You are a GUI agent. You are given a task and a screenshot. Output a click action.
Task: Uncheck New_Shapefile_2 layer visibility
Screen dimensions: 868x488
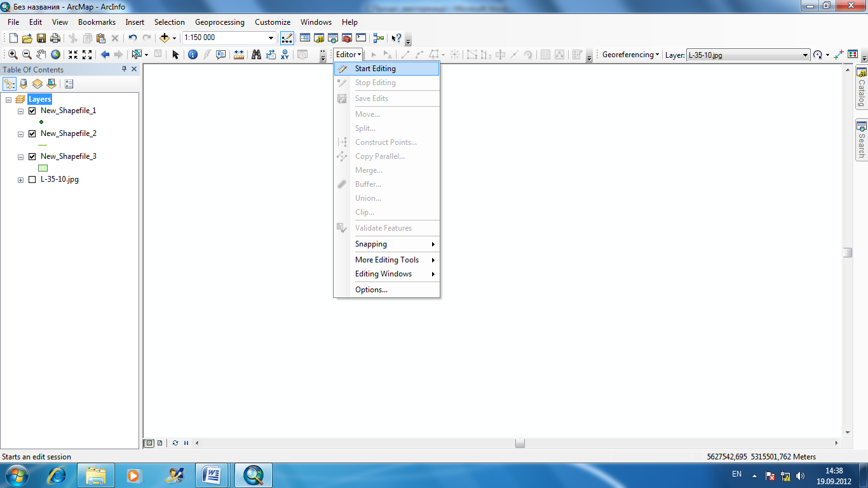click(32, 133)
